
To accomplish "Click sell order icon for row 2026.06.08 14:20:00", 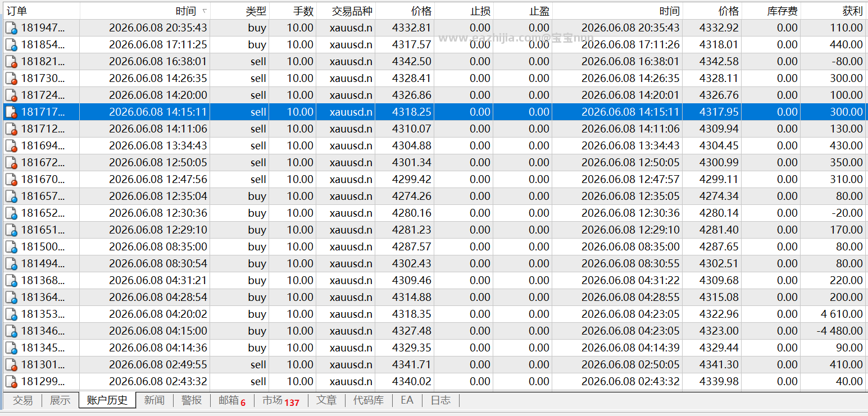I will [11, 95].
